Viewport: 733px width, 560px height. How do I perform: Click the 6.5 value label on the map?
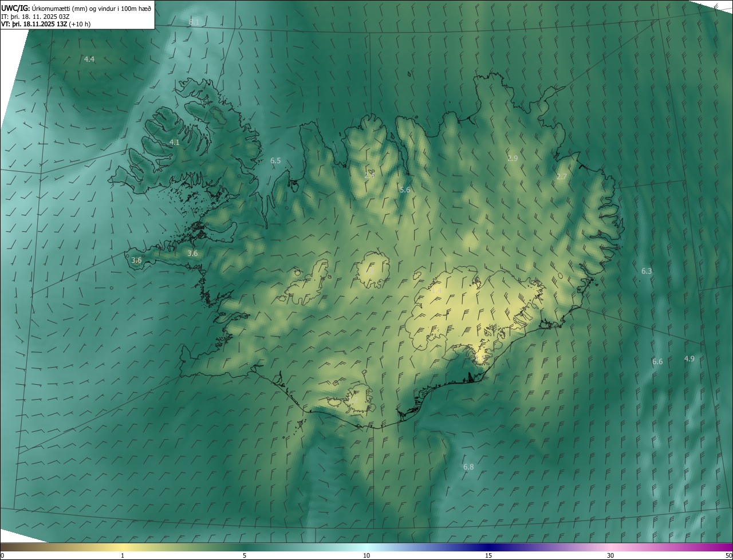(275, 161)
